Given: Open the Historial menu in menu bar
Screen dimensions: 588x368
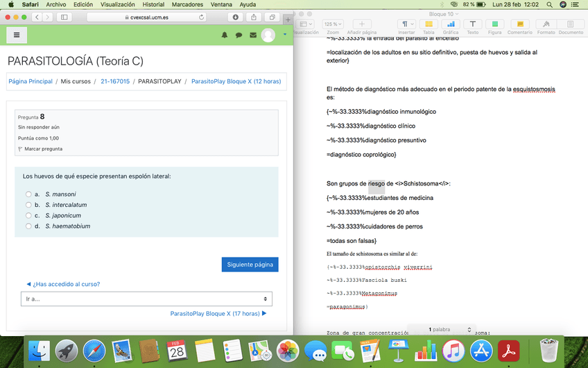Looking at the screenshot, I should [153, 5].
